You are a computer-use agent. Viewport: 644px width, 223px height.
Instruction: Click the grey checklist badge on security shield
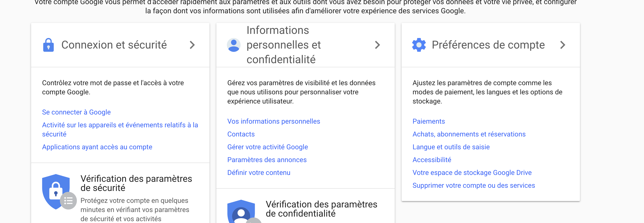click(x=68, y=201)
